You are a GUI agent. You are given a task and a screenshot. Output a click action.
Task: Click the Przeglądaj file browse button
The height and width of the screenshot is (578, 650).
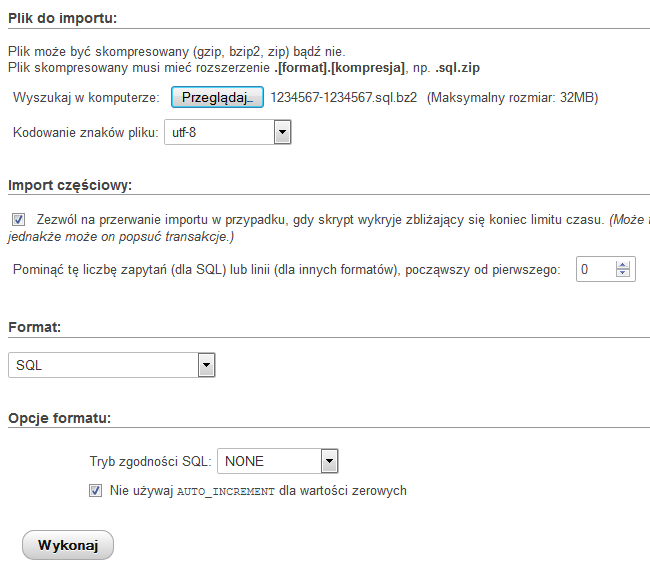coord(217,97)
